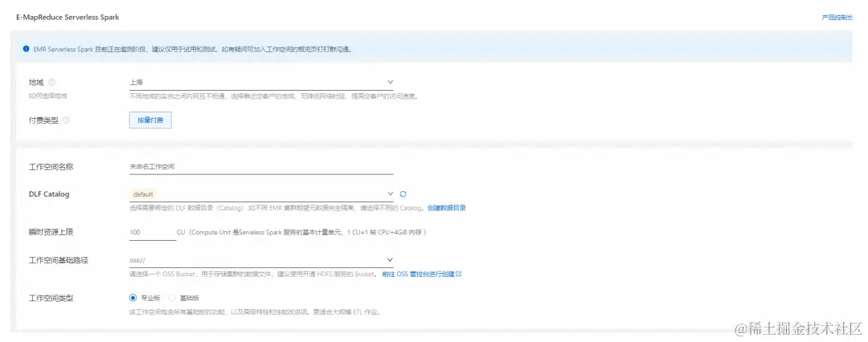Click the info icon in the blue banner
This screenshot has height=342, width=868.
26,49
